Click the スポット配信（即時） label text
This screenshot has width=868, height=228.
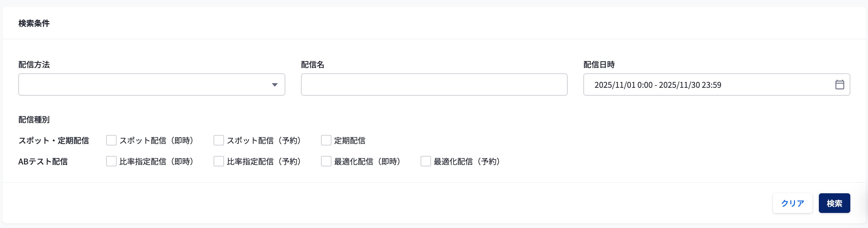157,141
